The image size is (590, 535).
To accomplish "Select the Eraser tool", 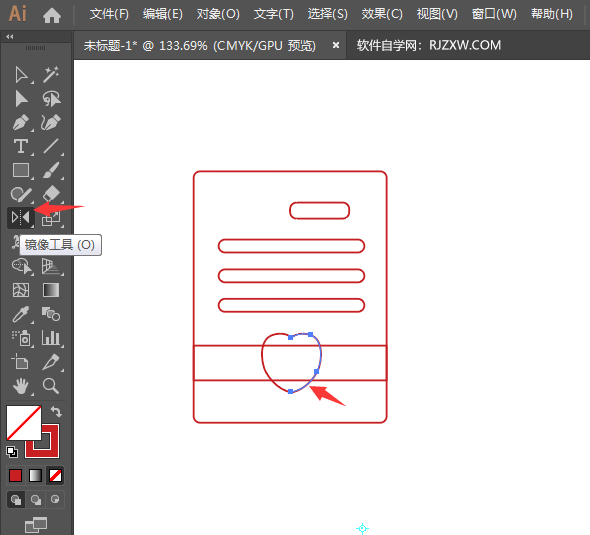I will point(51,193).
